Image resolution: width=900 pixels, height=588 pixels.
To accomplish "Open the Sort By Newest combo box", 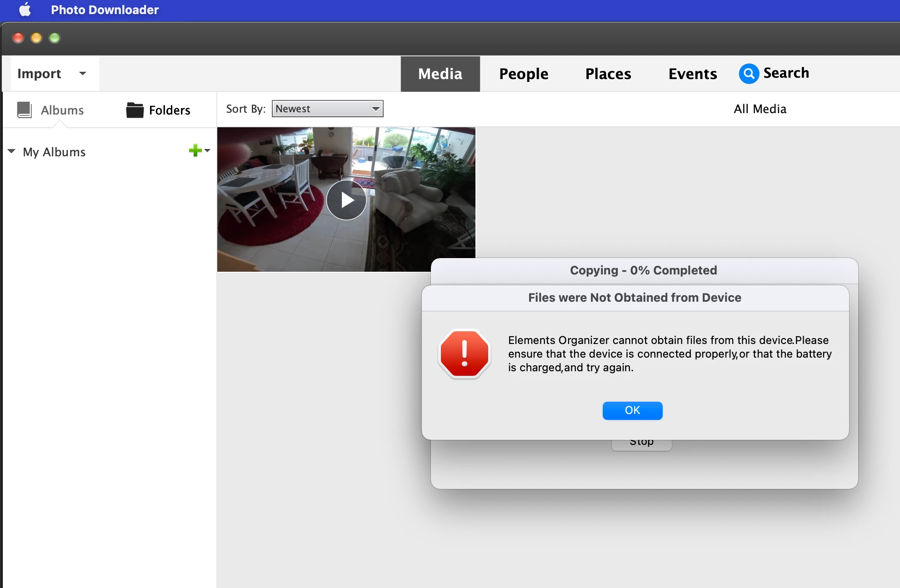I will coord(327,109).
